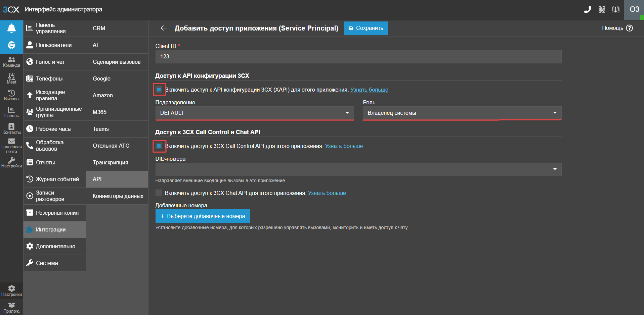Open the Телефоны menu item
Viewport: 644px width, 315px height.
[x=54, y=78]
